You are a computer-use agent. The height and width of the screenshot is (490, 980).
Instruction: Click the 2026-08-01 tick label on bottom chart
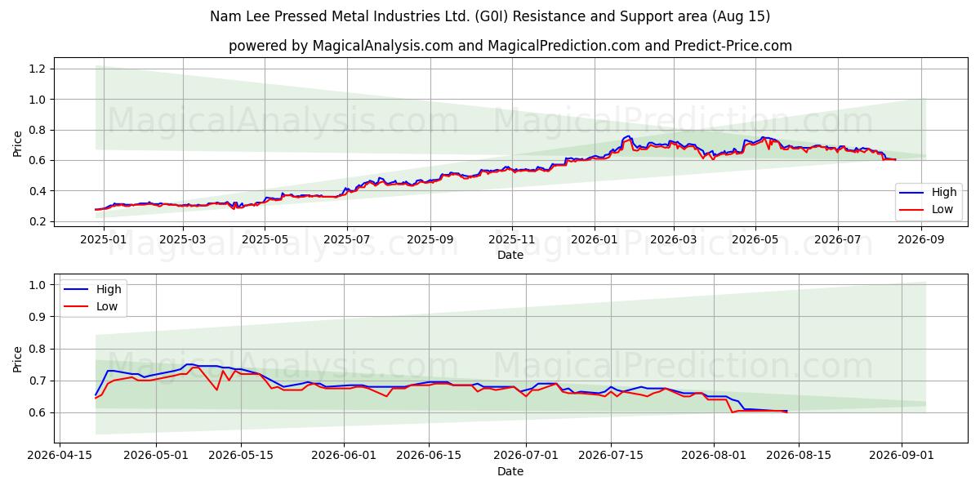714,456
